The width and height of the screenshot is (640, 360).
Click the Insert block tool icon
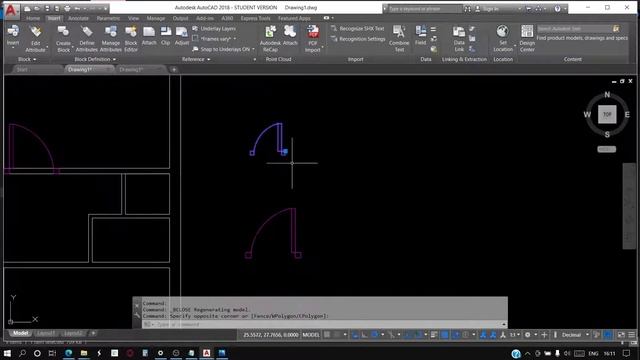point(13,31)
